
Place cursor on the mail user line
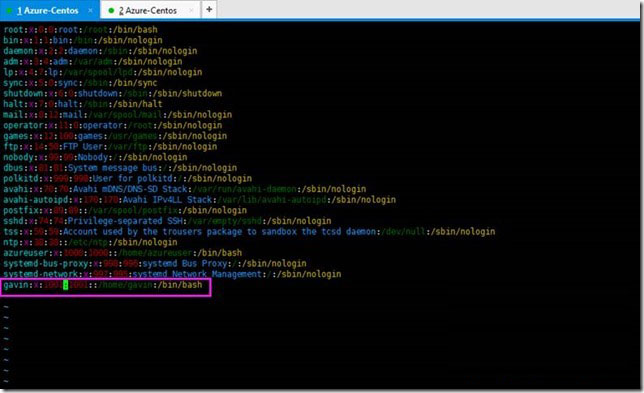[x=117, y=115]
